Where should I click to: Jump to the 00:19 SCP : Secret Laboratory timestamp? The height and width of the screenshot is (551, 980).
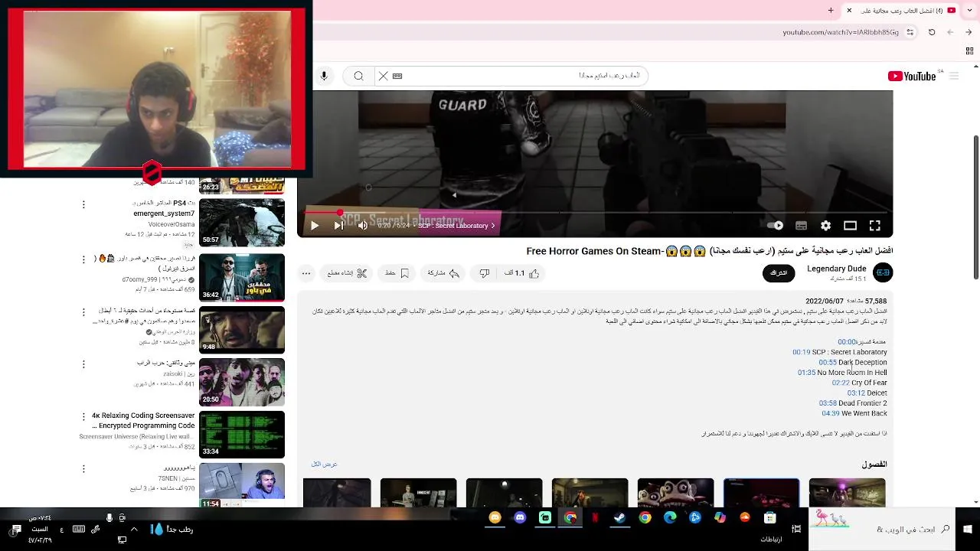pyautogui.click(x=801, y=352)
